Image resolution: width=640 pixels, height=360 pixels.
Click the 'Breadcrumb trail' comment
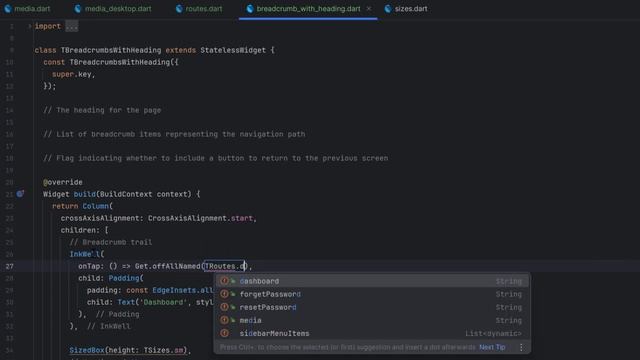[x=111, y=242]
